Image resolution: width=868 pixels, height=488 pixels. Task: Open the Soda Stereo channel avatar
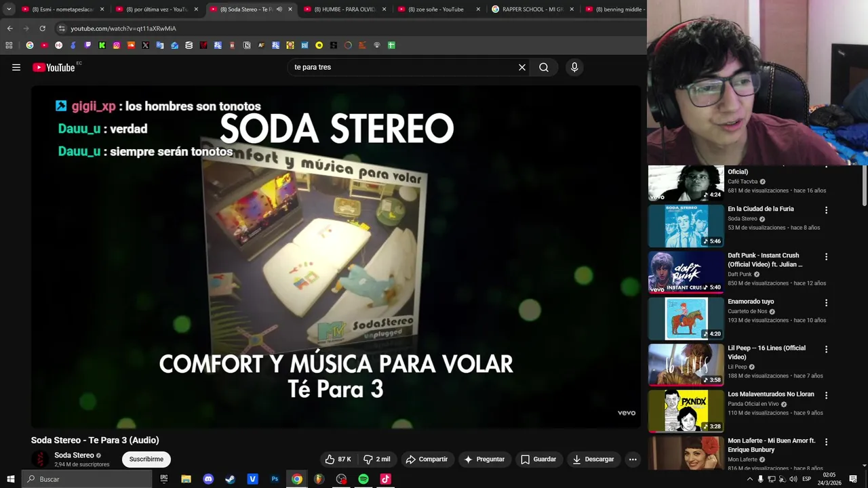point(40,459)
